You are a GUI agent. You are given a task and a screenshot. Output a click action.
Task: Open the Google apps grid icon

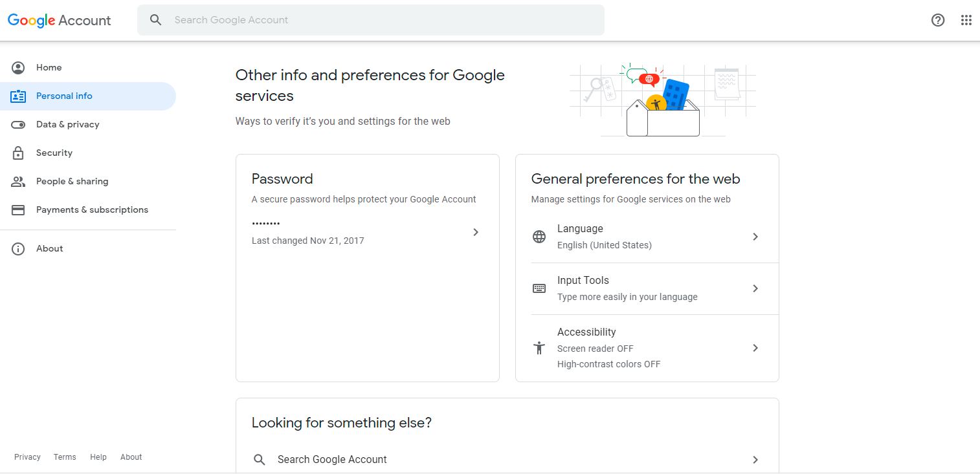coord(966,20)
